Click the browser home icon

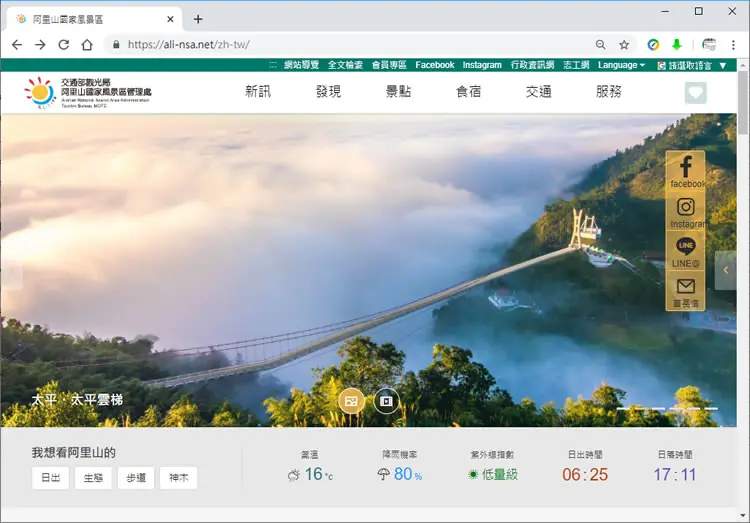point(87,45)
